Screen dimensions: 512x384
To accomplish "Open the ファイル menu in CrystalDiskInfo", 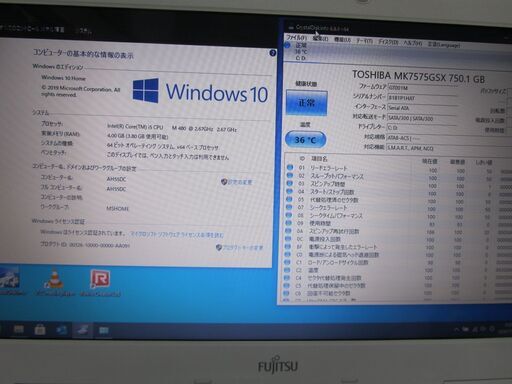I will click(296, 38).
